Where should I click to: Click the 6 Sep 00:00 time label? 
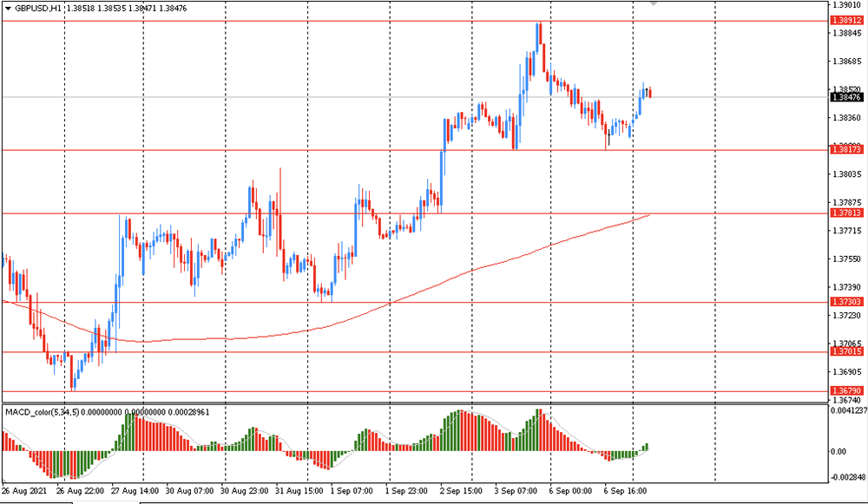click(x=571, y=491)
